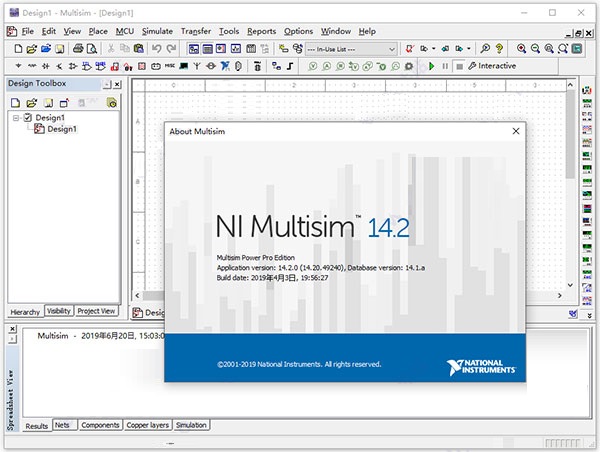Click the Run simulation green play button

coord(431,66)
